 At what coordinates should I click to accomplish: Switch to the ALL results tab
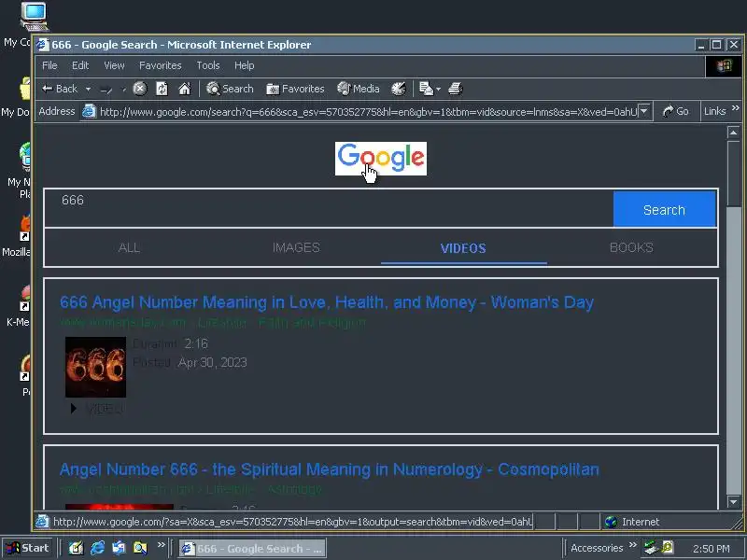coord(129,247)
